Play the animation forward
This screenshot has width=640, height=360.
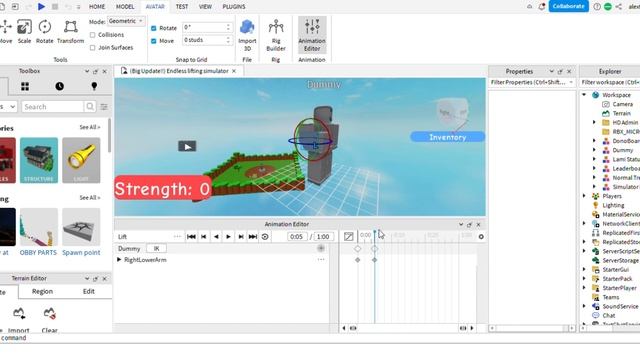[x=229, y=237]
